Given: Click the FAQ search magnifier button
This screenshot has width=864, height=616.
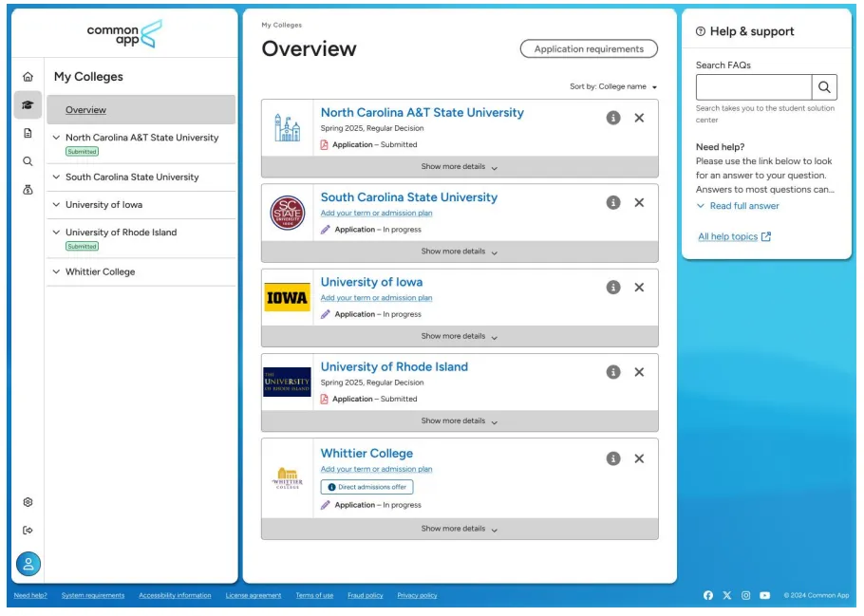Looking at the screenshot, I should pos(824,87).
